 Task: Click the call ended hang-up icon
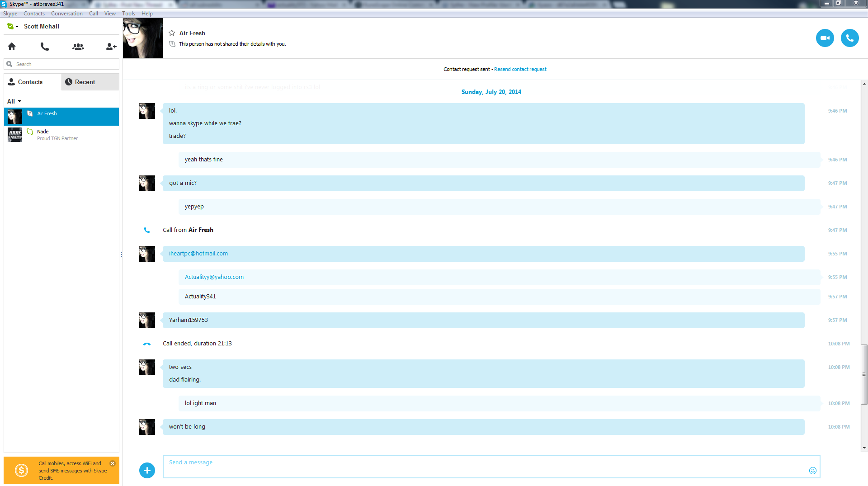point(147,344)
